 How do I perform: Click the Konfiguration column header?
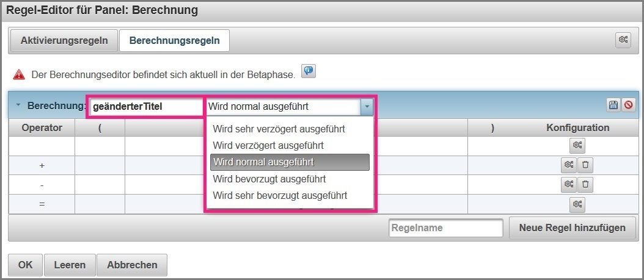pos(577,127)
